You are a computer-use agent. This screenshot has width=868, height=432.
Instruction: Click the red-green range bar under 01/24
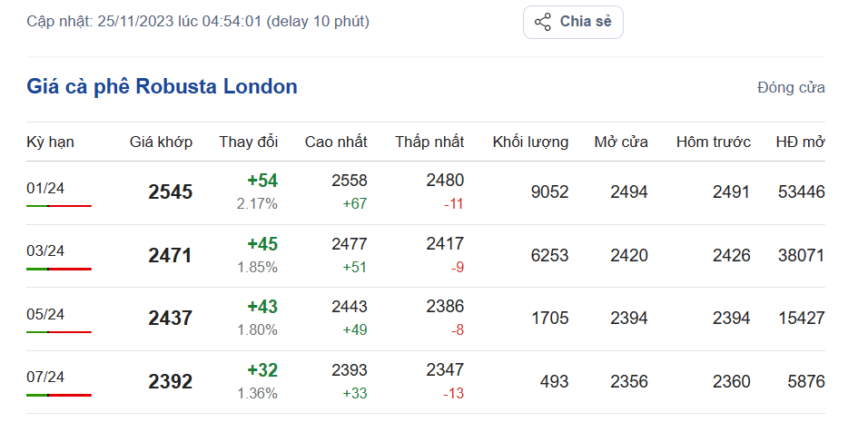click(59, 206)
